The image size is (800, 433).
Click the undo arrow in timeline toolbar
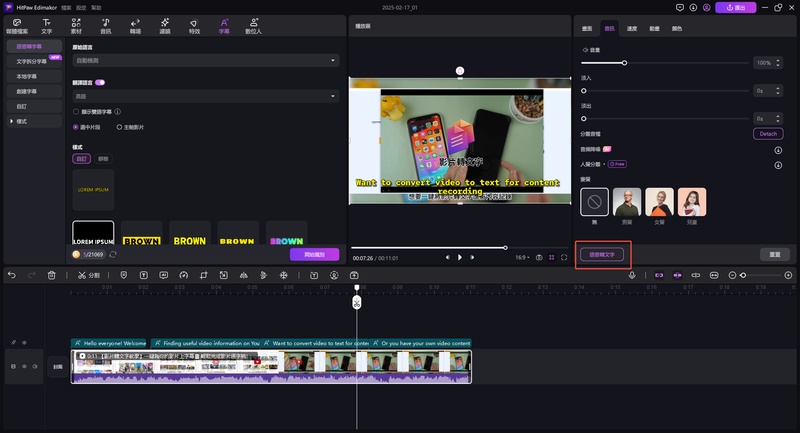[12, 275]
